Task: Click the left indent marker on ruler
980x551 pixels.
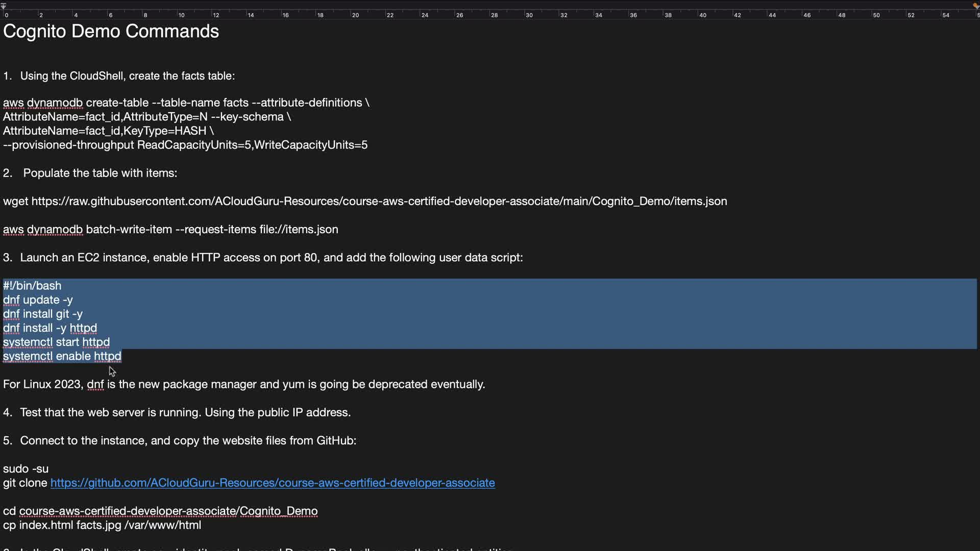Action: pos(4,6)
